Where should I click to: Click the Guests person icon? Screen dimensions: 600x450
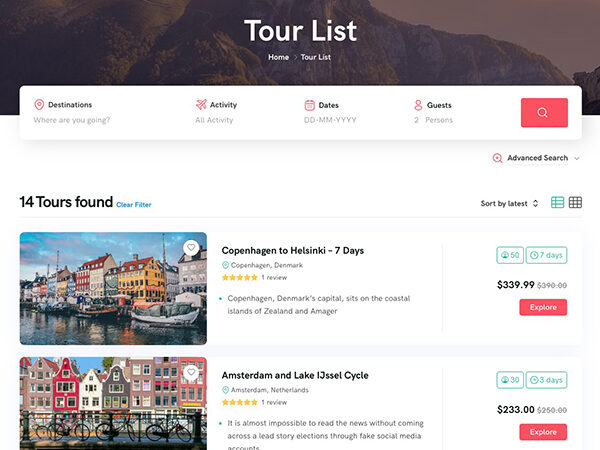pos(418,105)
